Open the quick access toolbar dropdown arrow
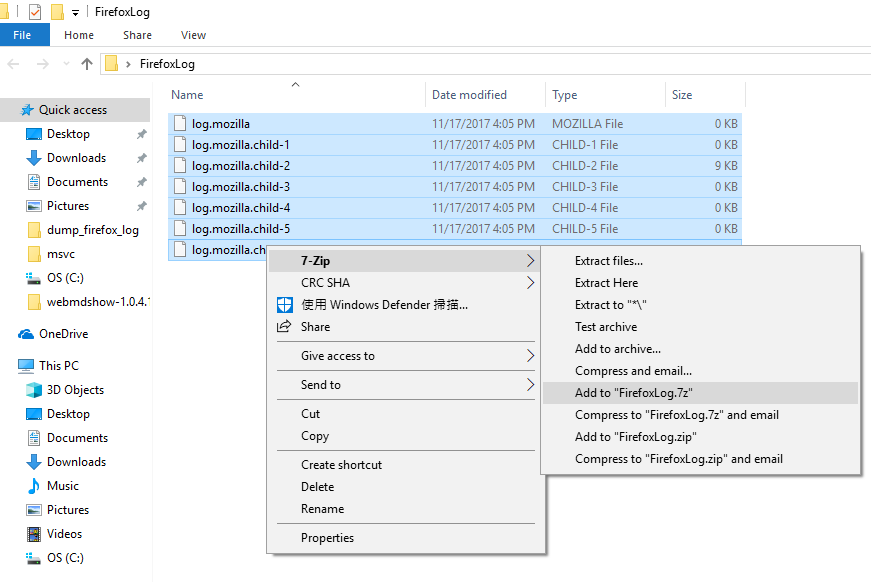This screenshot has height=582, width=871. tap(76, 12)
